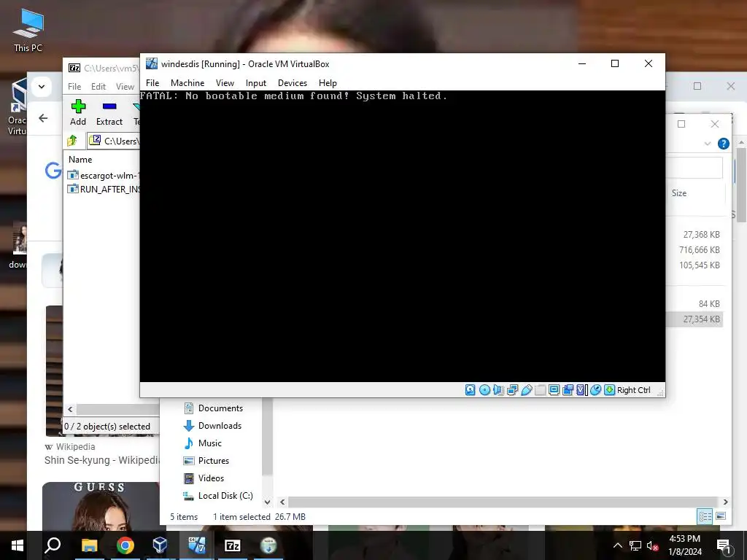Viewport: 747px width, 560px height.
Task: Open the Input menu in VirtualBox
Action: pyautogui.click(x=256, y=83)
